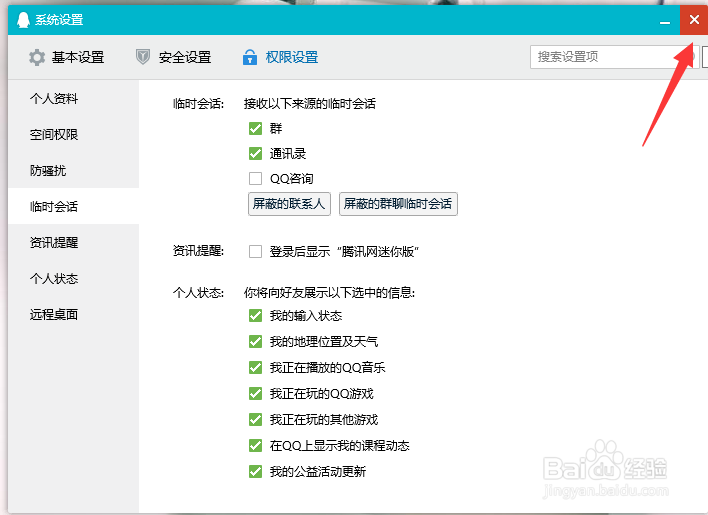708x515 pixels.
Task: Click the gear icon beside 基本设置
Action: [37, 57]
